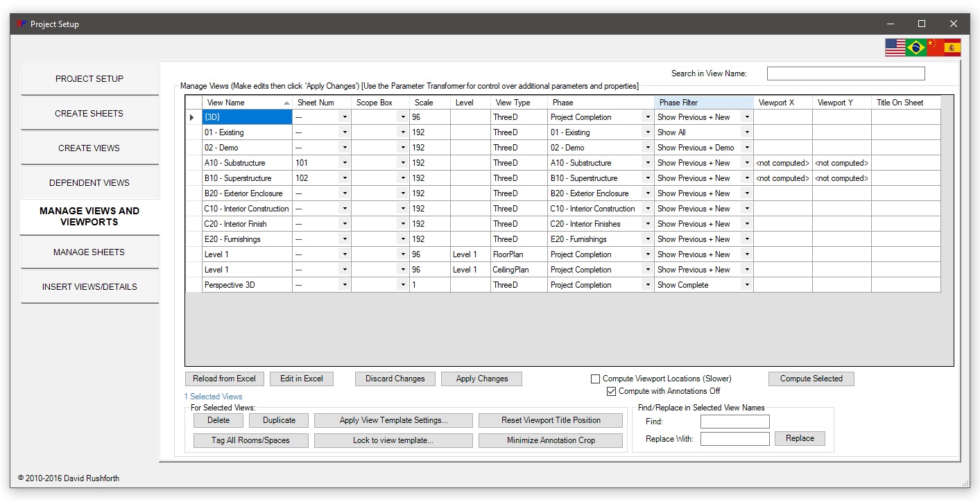The width and height of the screenshot is (980, 502).
Task: Open the Phase Filter dropdown for {3D} row
Action: [747, 116]
